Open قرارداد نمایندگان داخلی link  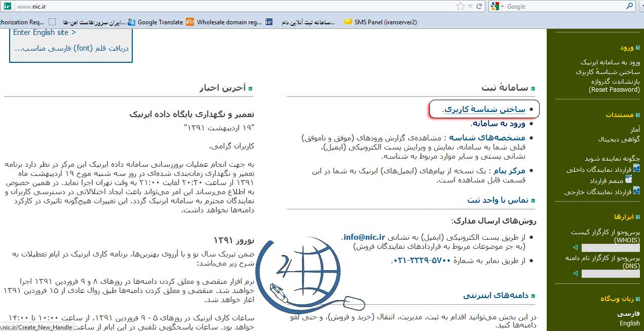click(599, 170)
